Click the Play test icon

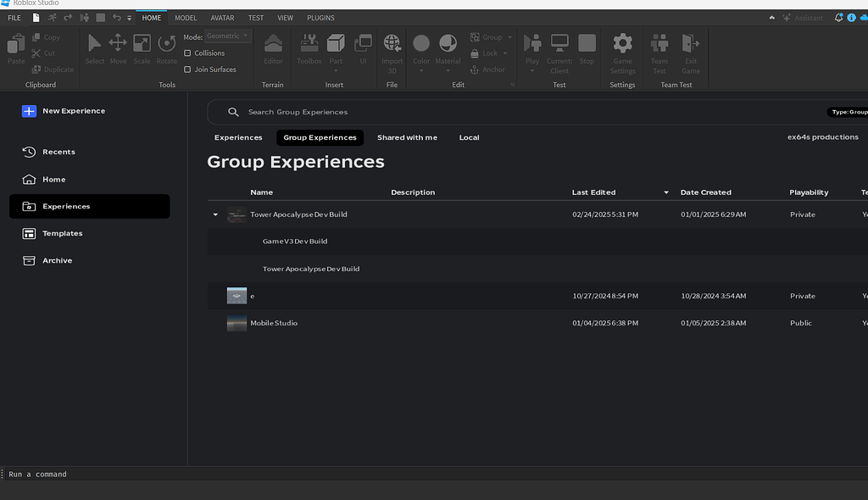[x=532, y=43]
